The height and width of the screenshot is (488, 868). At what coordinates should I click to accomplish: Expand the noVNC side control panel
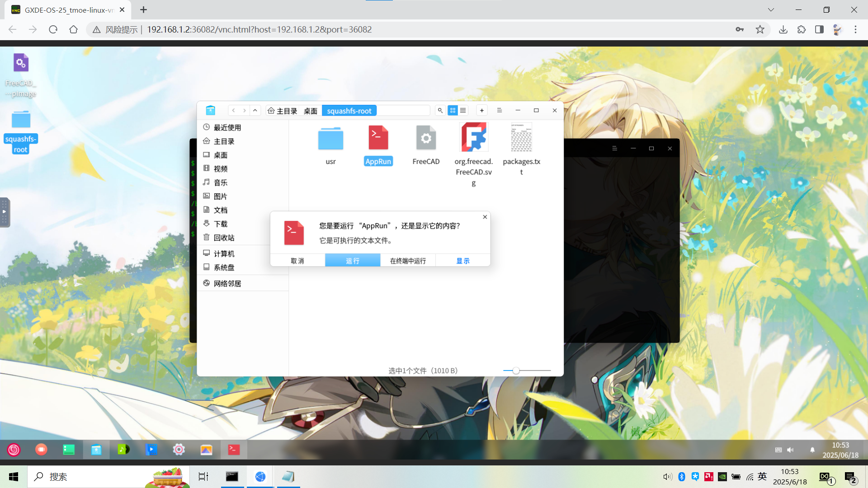pyautogui.click(x=5, y=212)
